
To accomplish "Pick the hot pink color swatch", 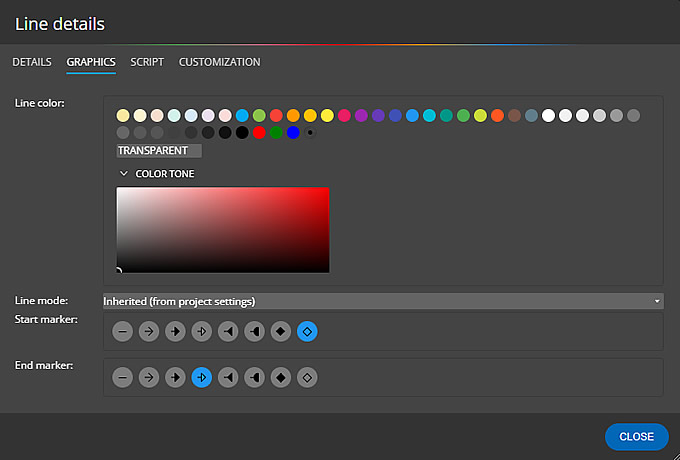I will pyautogui.click(x=344, y=116).
